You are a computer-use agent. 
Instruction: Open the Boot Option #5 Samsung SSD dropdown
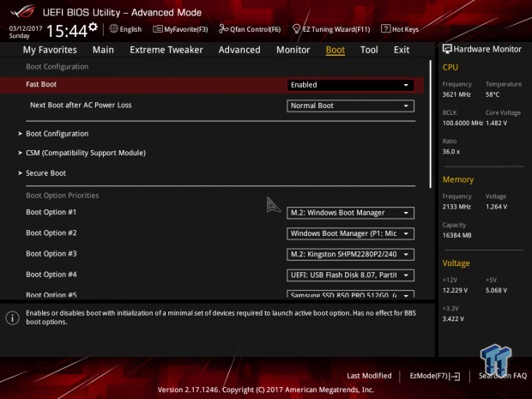pos(350,294)
